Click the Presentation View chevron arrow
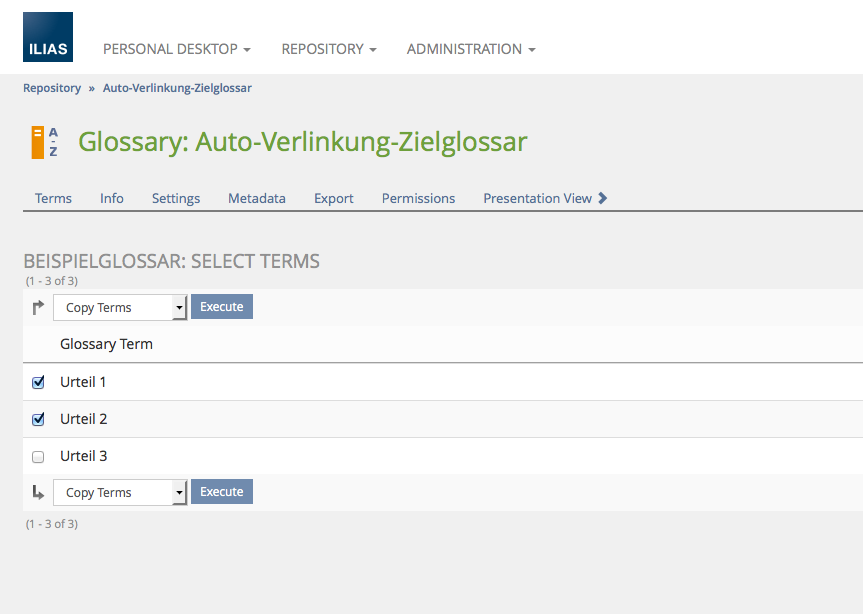 (602, 198)
